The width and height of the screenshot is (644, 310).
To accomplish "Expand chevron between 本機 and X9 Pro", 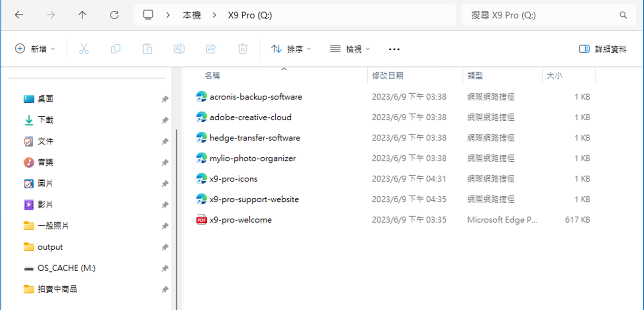I will click(x=214, y=15).
